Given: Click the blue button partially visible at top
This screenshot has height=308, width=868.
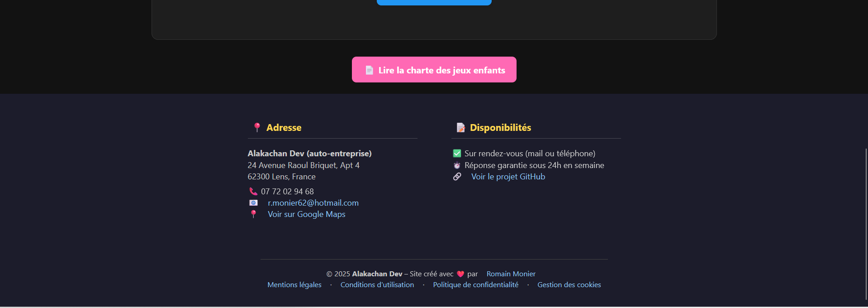Looking at the screenshot, I should pos(434,2).
